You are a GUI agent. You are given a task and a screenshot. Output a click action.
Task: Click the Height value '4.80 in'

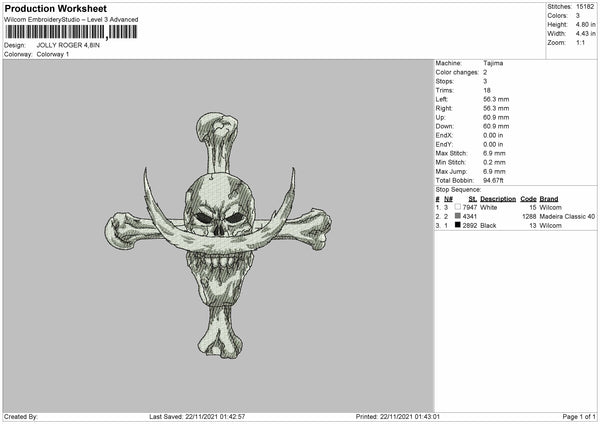pos(585,24)
